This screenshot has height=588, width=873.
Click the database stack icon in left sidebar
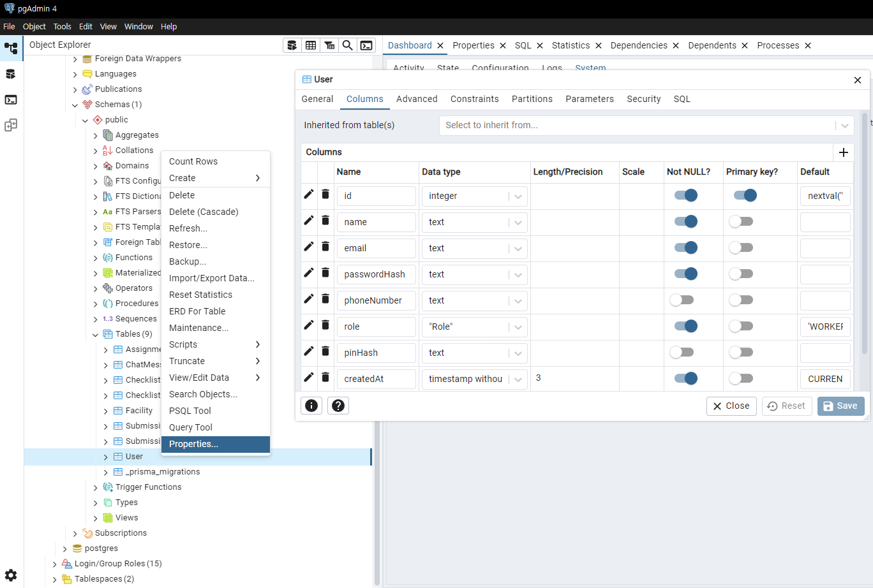(x=11, y=74)
